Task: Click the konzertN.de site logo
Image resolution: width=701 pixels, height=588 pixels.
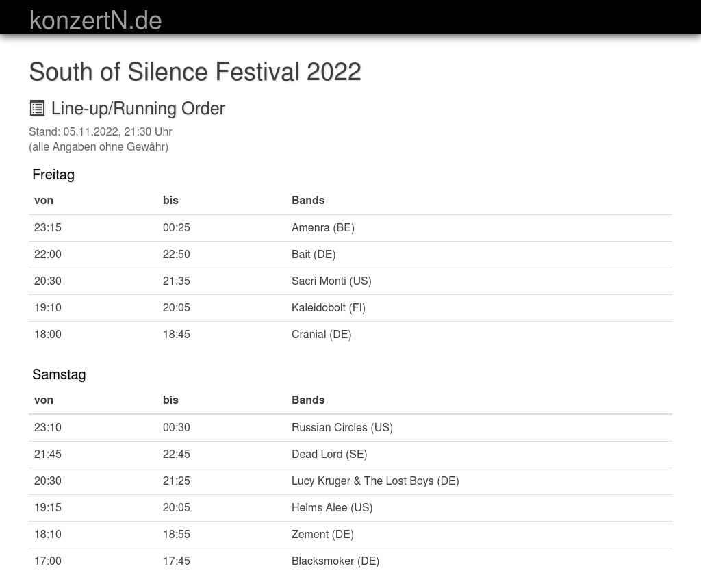Action: [96, 21]
